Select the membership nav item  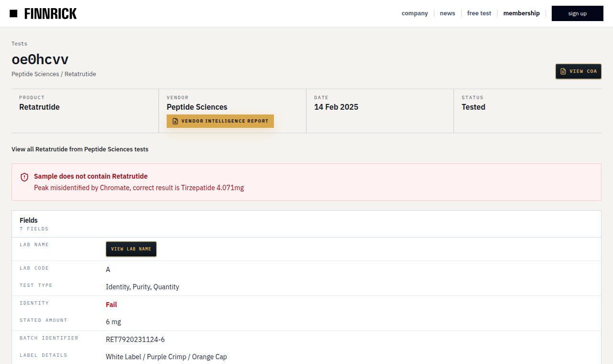(522, 13)
